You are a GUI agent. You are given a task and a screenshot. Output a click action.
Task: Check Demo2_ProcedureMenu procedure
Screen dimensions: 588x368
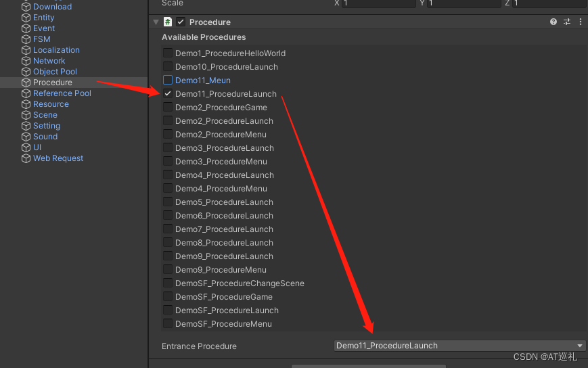168,134
